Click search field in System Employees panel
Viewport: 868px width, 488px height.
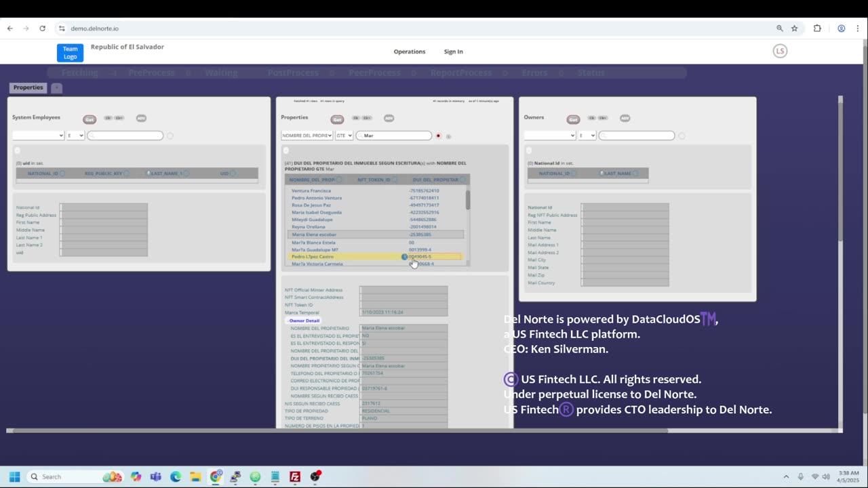pos(125,136)
